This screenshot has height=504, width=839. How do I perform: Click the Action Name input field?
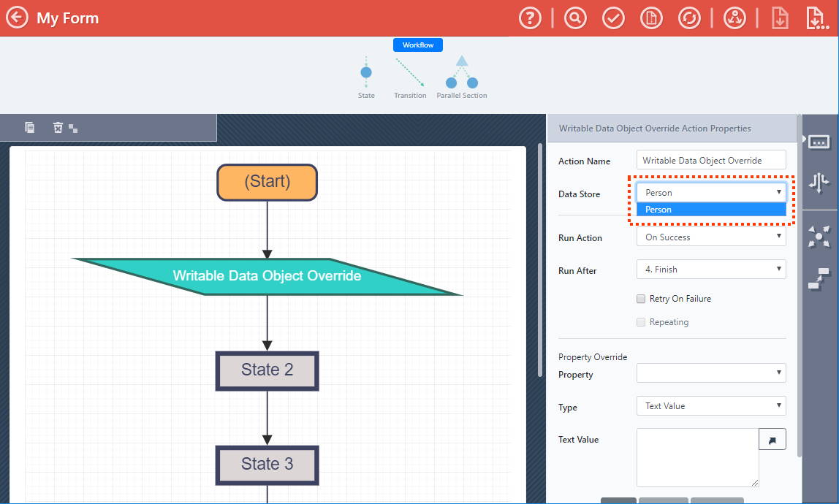click(x=711, y=160)
